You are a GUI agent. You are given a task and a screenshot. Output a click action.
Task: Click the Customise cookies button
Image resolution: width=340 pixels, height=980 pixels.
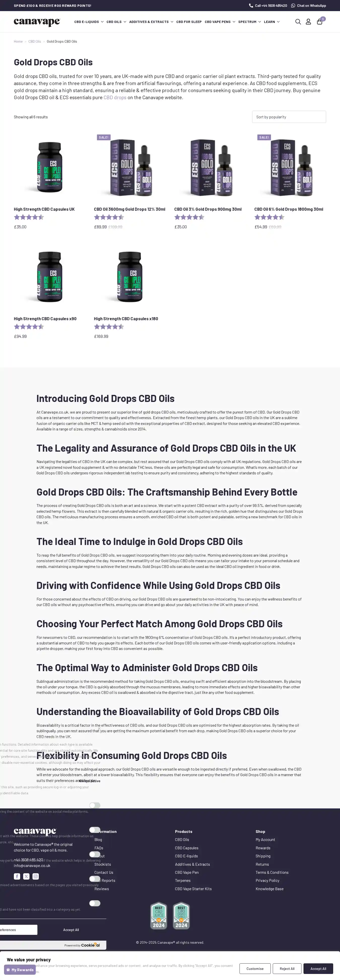(255, 969)
